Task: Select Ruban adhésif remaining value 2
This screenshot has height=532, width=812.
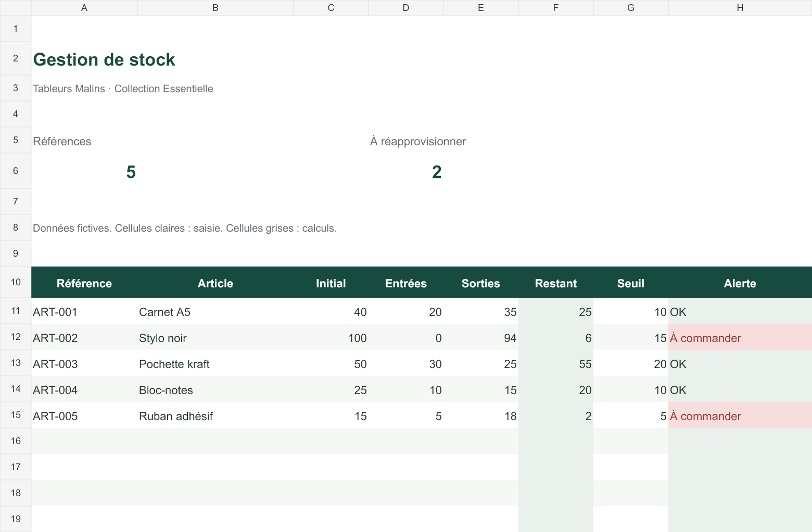Action: point(556,415)
